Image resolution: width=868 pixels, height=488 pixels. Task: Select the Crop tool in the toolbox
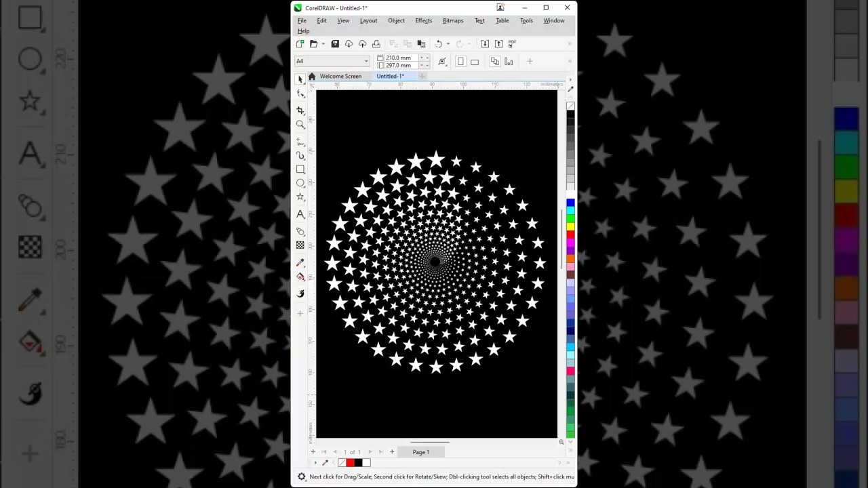point(300,110)
